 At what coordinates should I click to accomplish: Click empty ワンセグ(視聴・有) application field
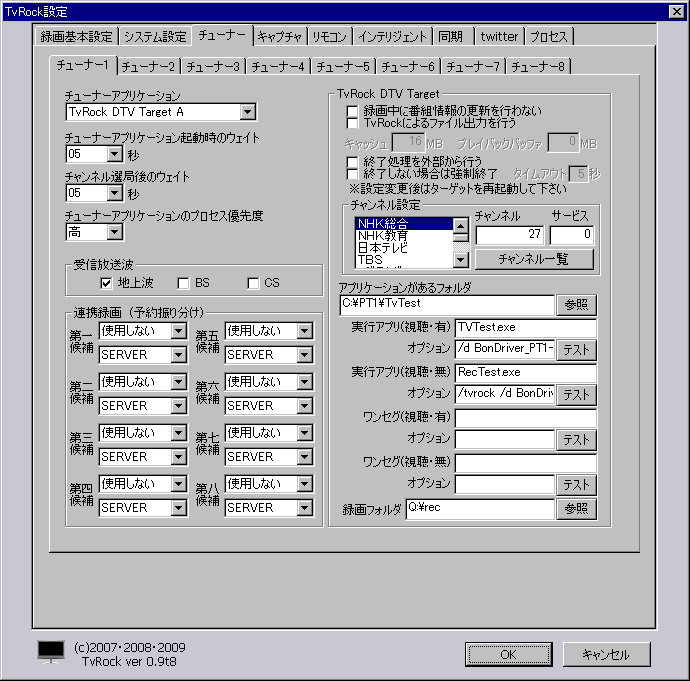(525, 417)
